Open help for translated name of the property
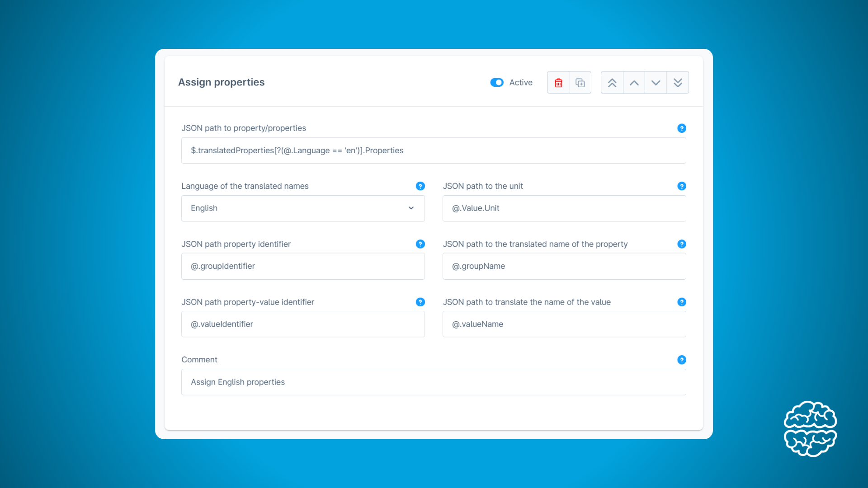 pos(682,244)
